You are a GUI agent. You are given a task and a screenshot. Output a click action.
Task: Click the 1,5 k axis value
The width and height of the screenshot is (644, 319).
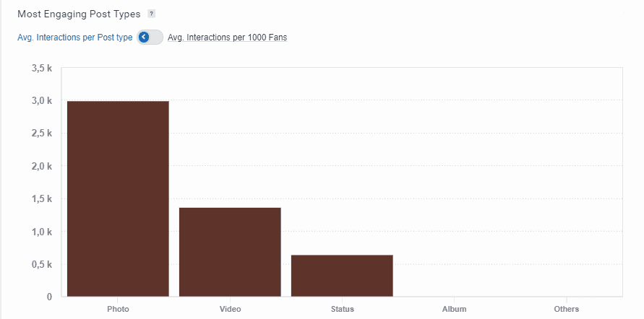[42, 198]
